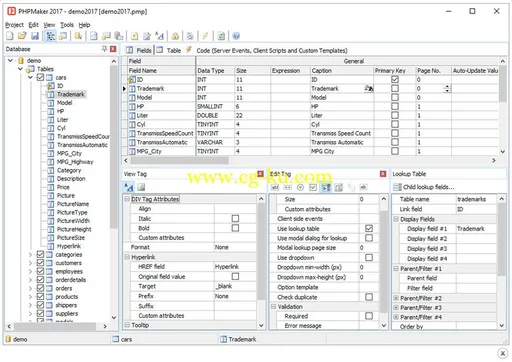Screen dimensions: 512x362
Task: Select the Model field in tree
Action: 64,103
